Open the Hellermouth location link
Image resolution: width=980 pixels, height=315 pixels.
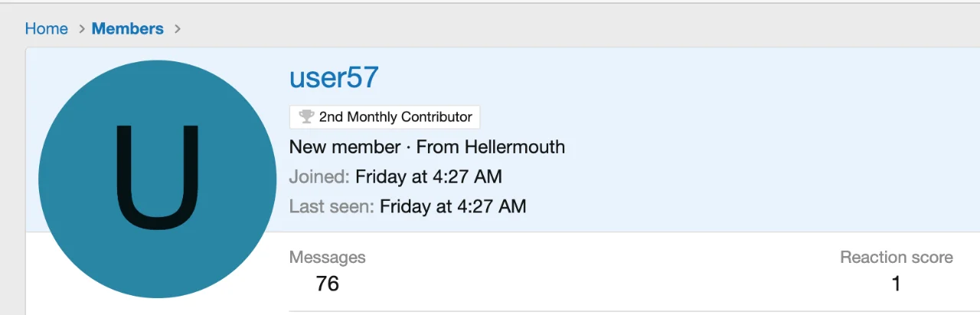coord(512,146)
